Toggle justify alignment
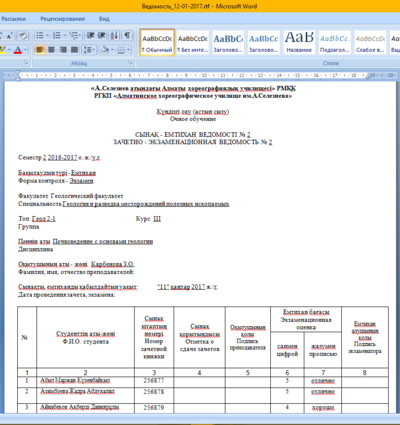 pyautogui.click(x=75, y=50)
